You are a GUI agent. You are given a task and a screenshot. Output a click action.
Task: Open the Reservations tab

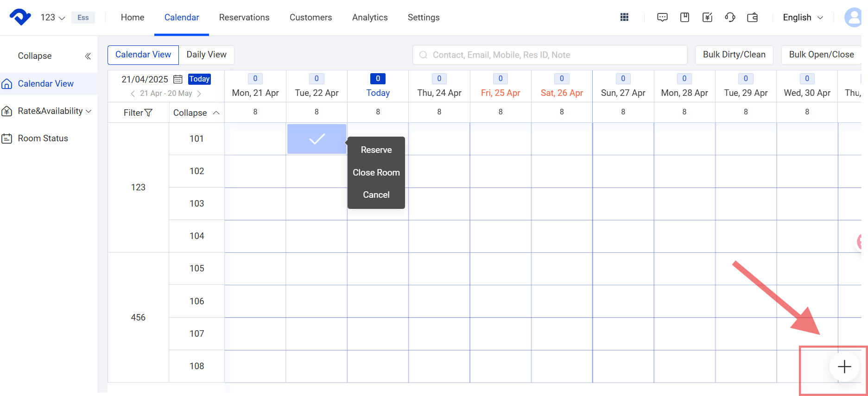point(244,18)
